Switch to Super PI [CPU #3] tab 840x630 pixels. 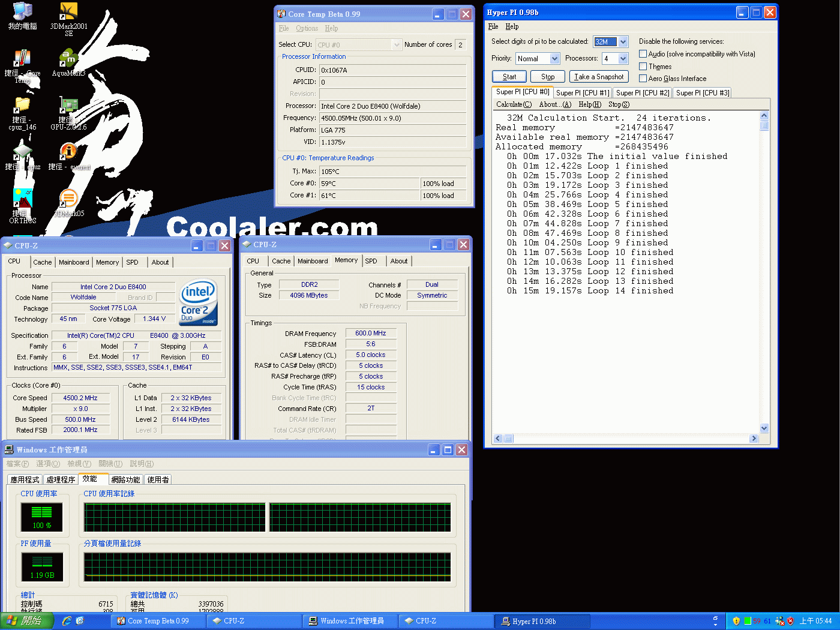click(703, 93)
